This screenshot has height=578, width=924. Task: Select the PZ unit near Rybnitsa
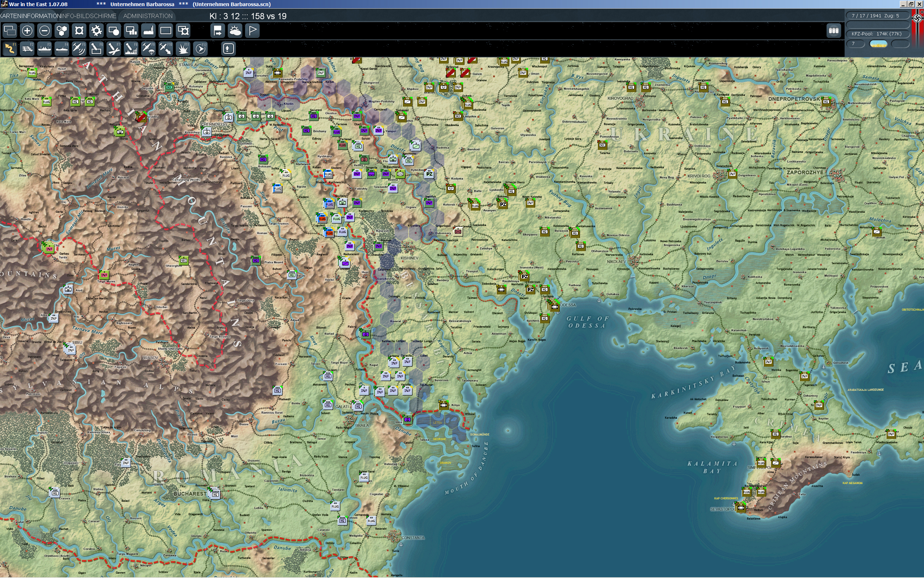(429, 174)
